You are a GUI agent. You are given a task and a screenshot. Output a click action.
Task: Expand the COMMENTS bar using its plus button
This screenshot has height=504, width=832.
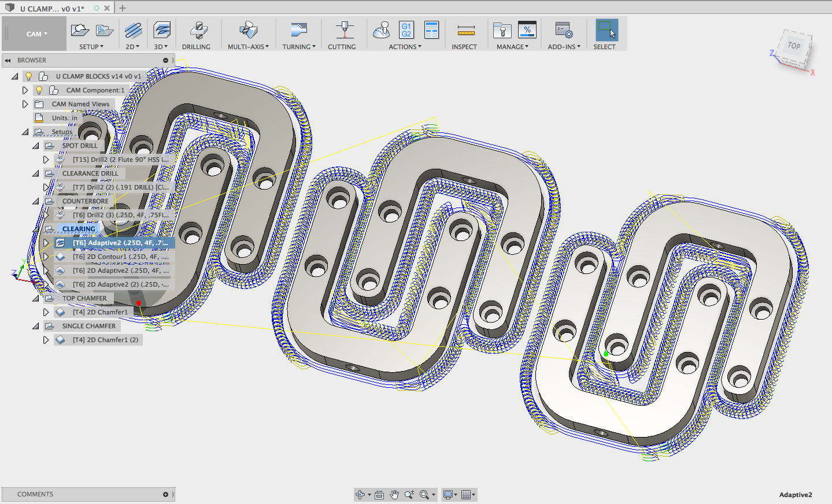(166, 494)
